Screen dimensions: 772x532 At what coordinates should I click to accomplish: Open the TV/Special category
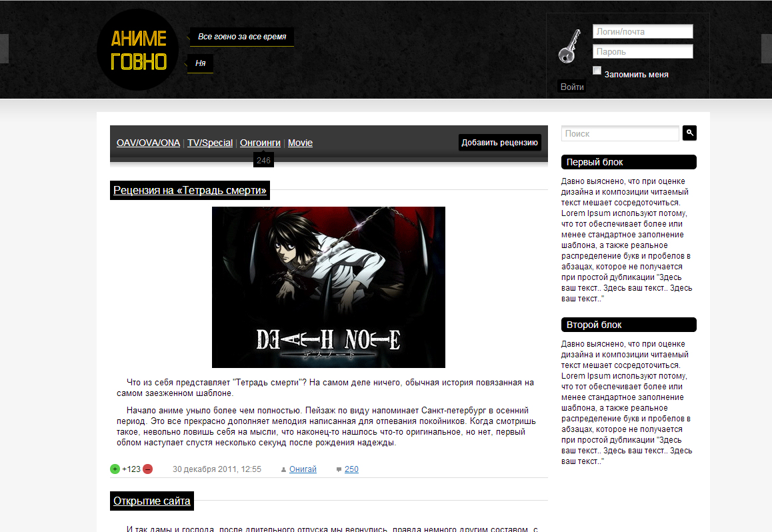pos(210,143)
